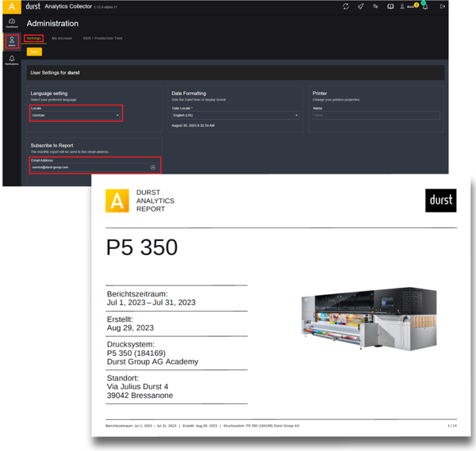Viewport: 476px width, 451px height.
Task: Click the rocket icon in top bar
Action: pyautogui.click(x=360, y=6)
